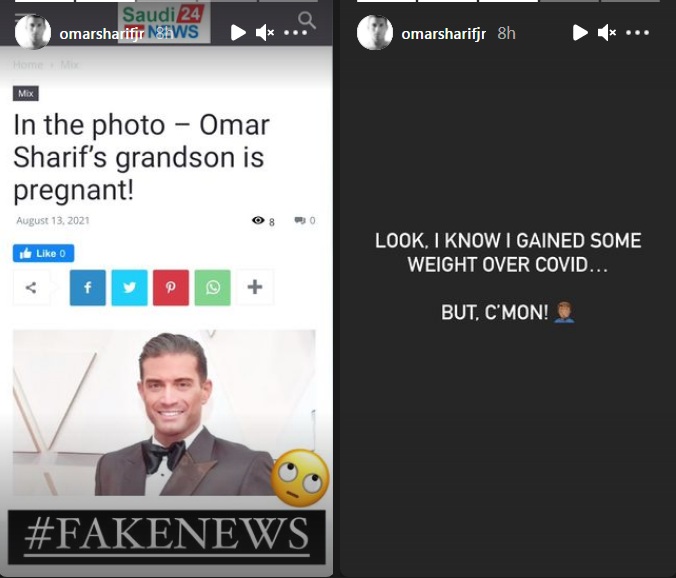Click the right story's first progress bar segment
Image resolution: width=676 pixels, height=578 pixels.
click(386, 1)
